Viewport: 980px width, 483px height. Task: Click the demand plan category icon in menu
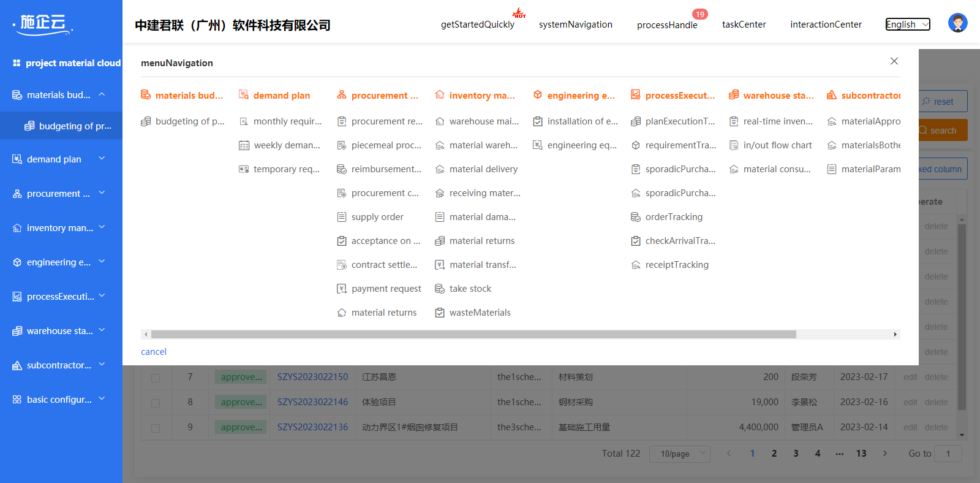click(244, 95)
